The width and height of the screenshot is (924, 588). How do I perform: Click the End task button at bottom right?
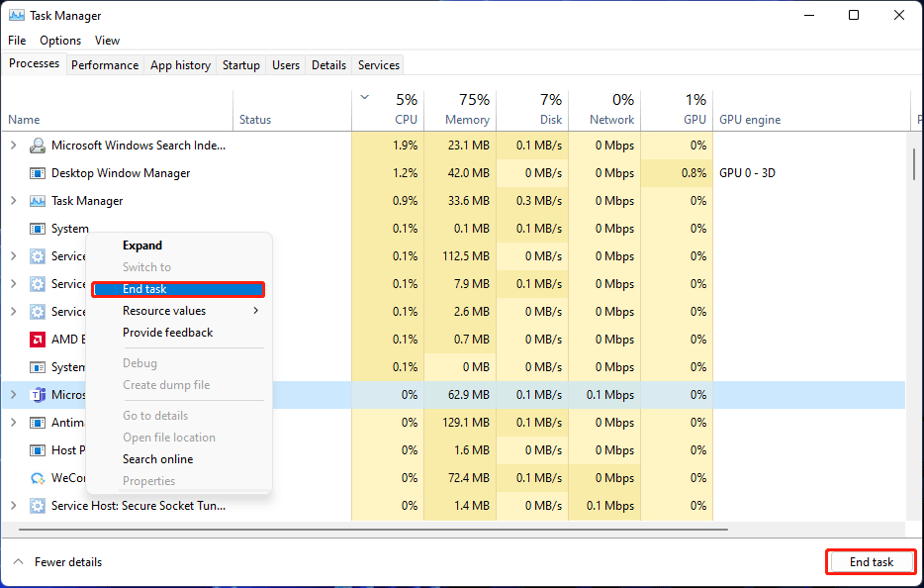coord(871,562)
